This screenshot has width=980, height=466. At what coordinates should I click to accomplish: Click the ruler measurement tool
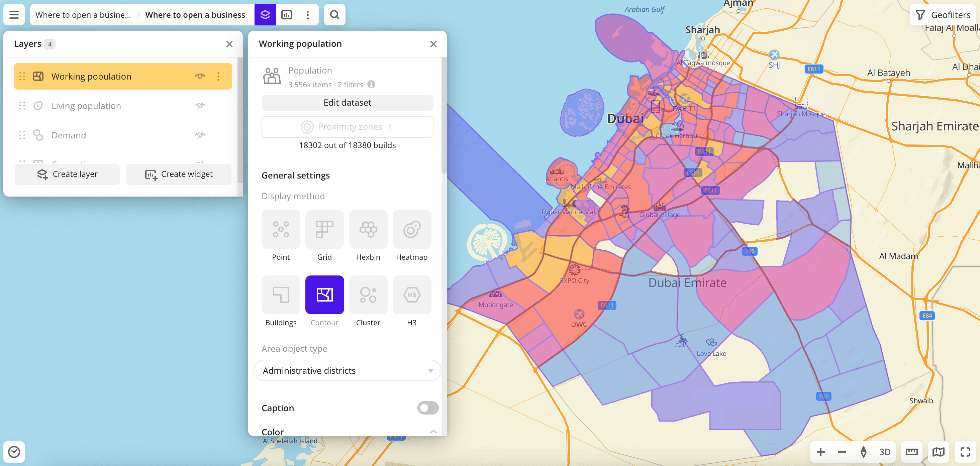click(911, 452)
